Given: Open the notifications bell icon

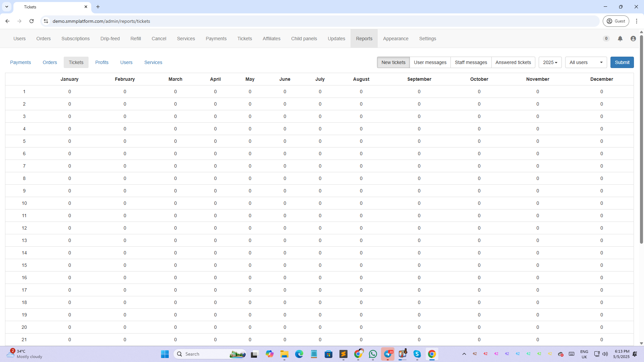Looking at the screenshot, I should (620, 39).
